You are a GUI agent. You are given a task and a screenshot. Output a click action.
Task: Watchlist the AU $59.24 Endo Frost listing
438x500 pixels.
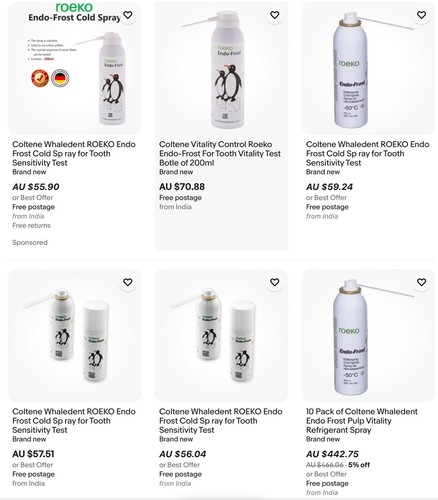click(422, 15)
